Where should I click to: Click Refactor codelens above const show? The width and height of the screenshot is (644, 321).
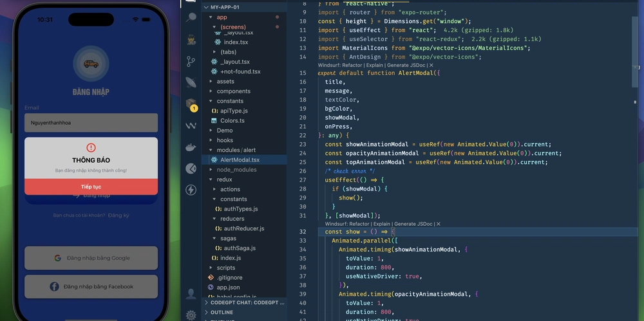click(x=360, y=224)
